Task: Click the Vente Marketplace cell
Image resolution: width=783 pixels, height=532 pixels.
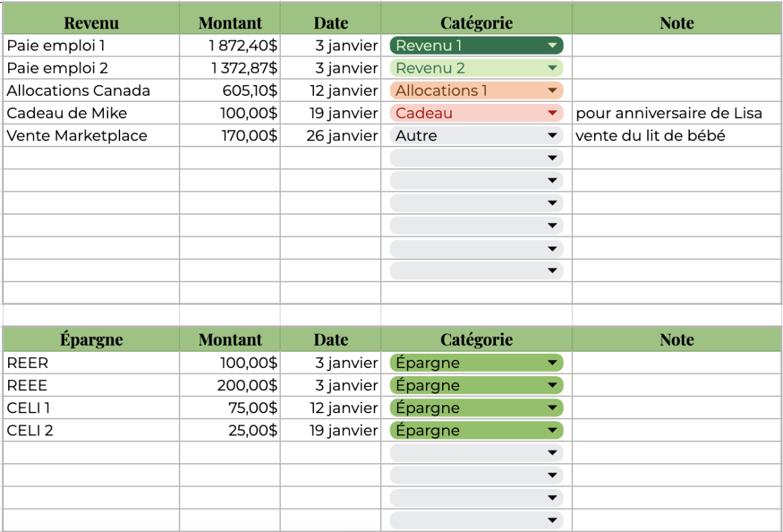Action: click(91, 136)
